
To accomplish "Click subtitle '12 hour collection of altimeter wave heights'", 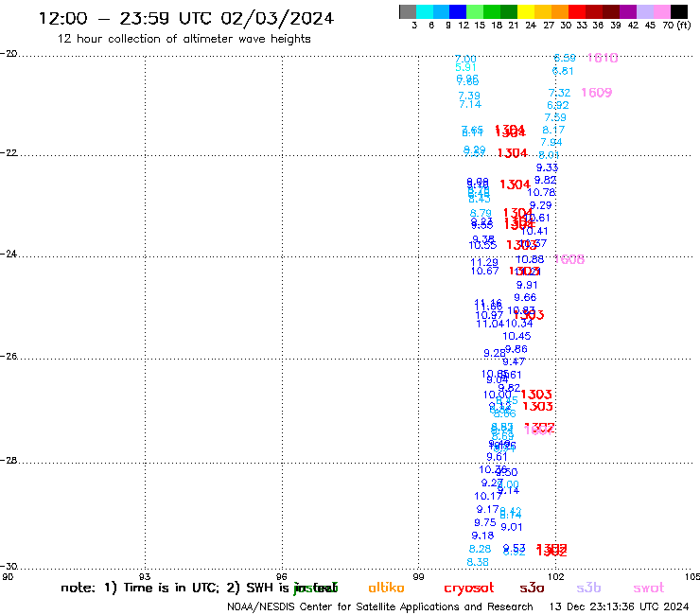I will pos(184,39).
